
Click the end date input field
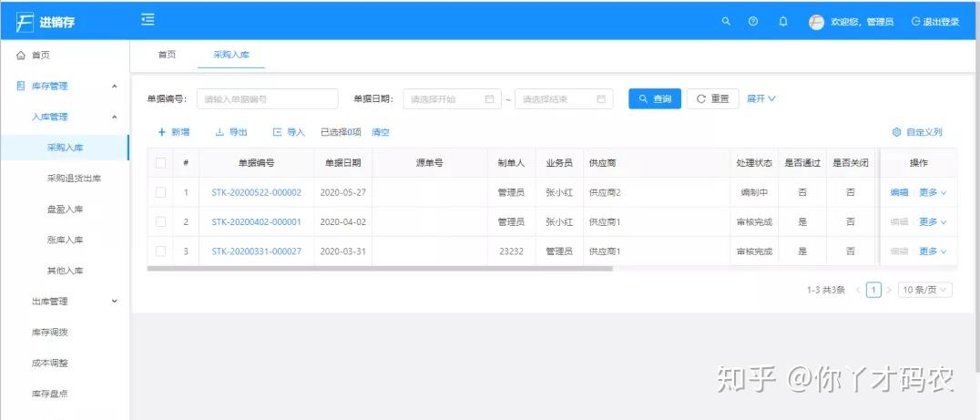pyautogui.click(x=564, y=98)
